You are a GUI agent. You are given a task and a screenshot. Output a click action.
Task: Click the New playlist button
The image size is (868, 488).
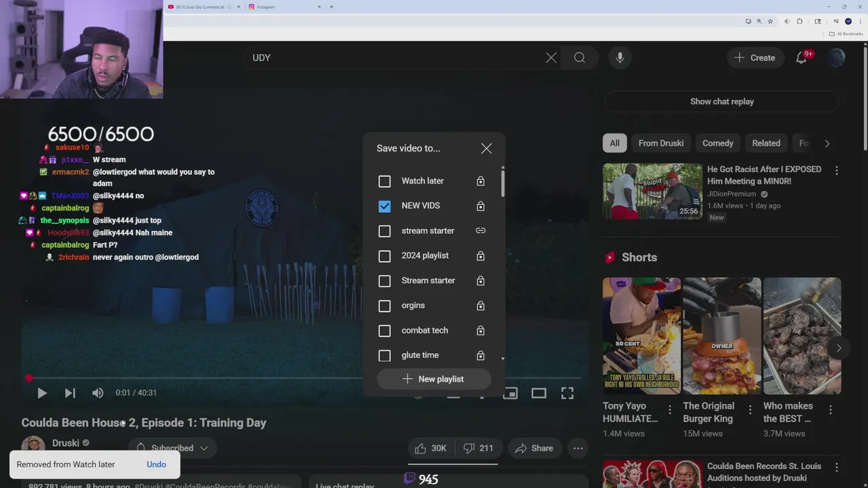[434, 379]
